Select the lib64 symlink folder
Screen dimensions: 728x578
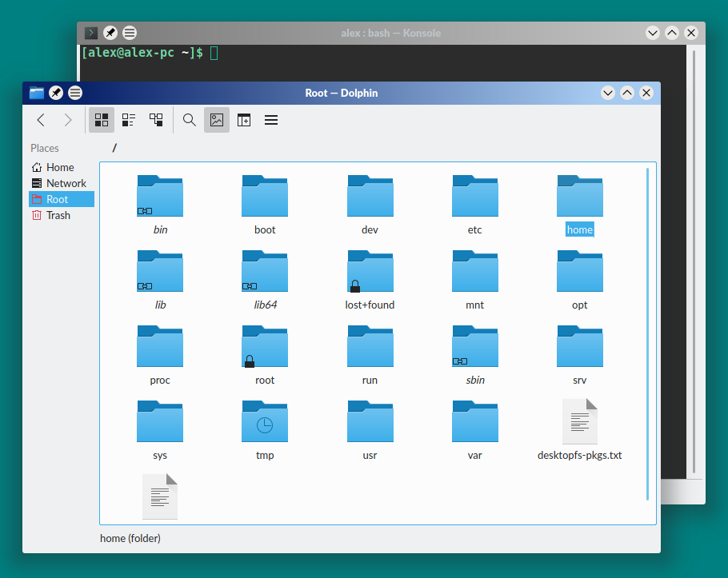coord(265,271)
